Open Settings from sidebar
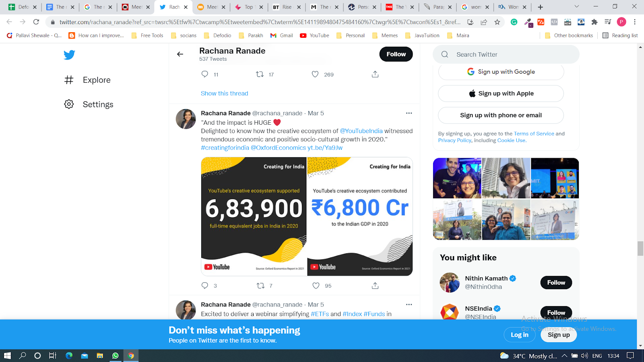644x362 pixels. (x=89, y=104)
